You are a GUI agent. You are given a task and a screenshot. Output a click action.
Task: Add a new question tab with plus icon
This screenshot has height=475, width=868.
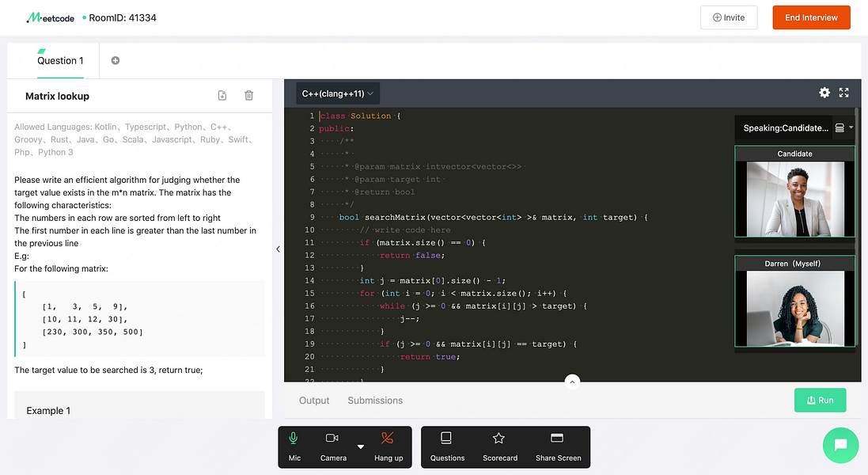[x=116, y=60]
